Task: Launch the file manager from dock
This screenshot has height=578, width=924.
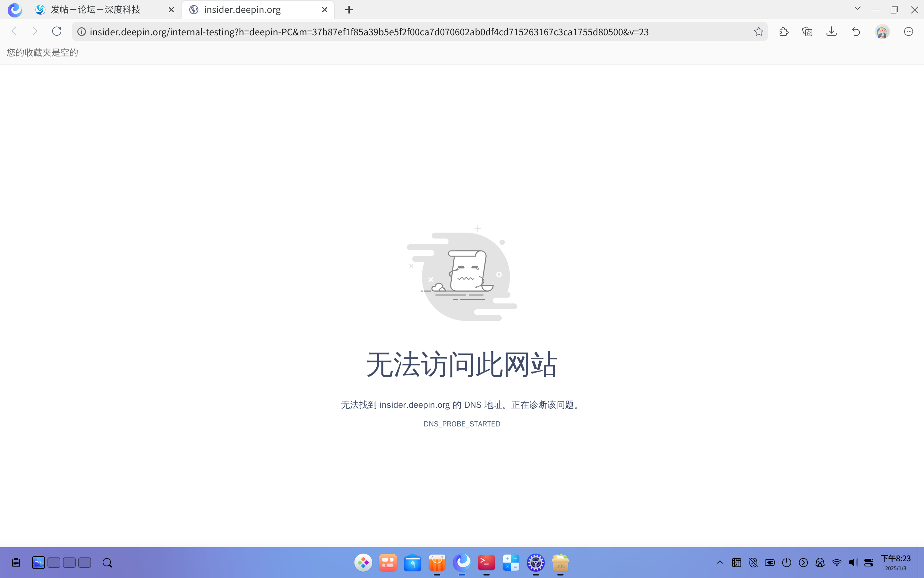Action: click(x=413, y=563)
